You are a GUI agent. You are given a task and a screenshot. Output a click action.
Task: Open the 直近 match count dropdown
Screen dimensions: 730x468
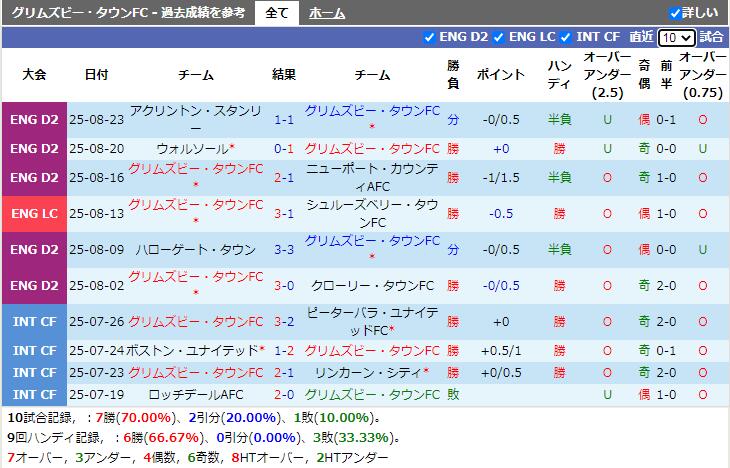point(676,37)
